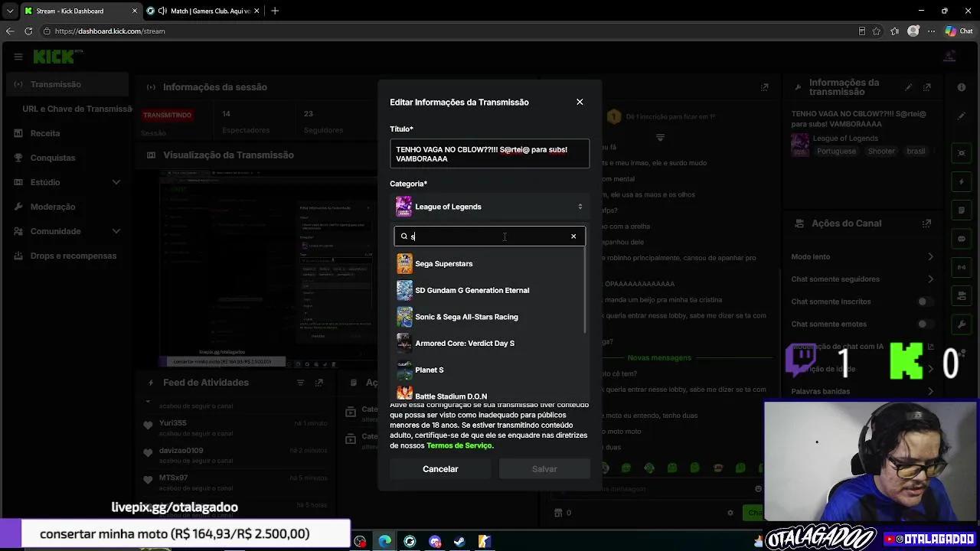
Task: Click Yuri355 in activity feed
Action: [173, 423]
